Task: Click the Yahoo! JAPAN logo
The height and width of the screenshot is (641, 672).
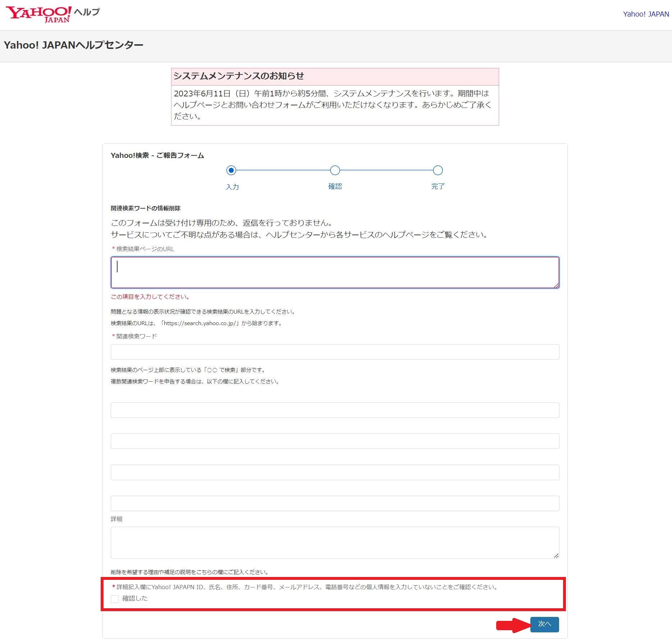Action: [x=38, y=14]
